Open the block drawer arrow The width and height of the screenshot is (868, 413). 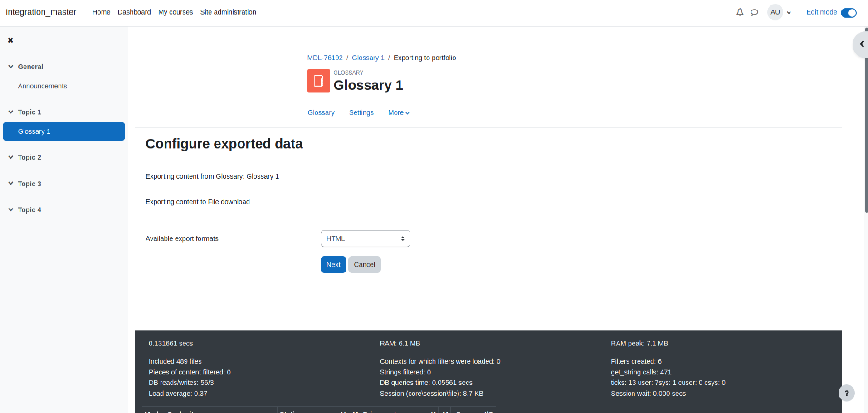(861, 44)
